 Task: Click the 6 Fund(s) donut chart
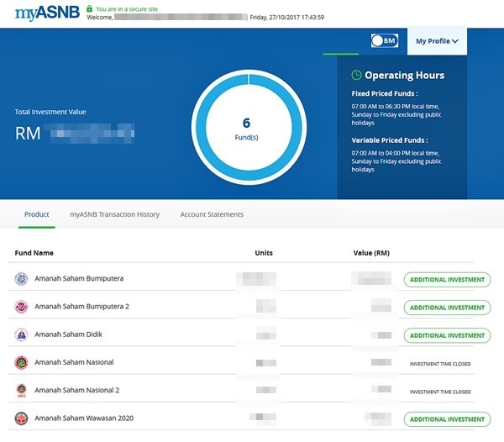point(249,127)
